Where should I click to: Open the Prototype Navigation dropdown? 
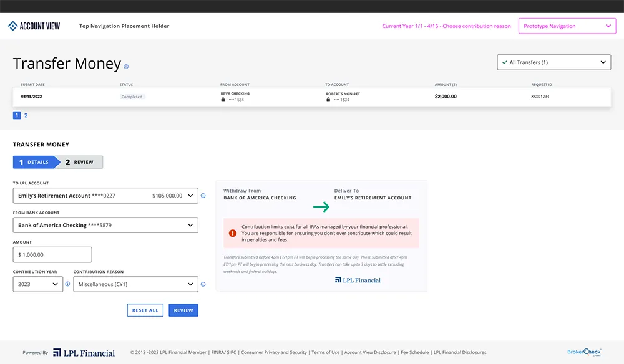[567, 26]
